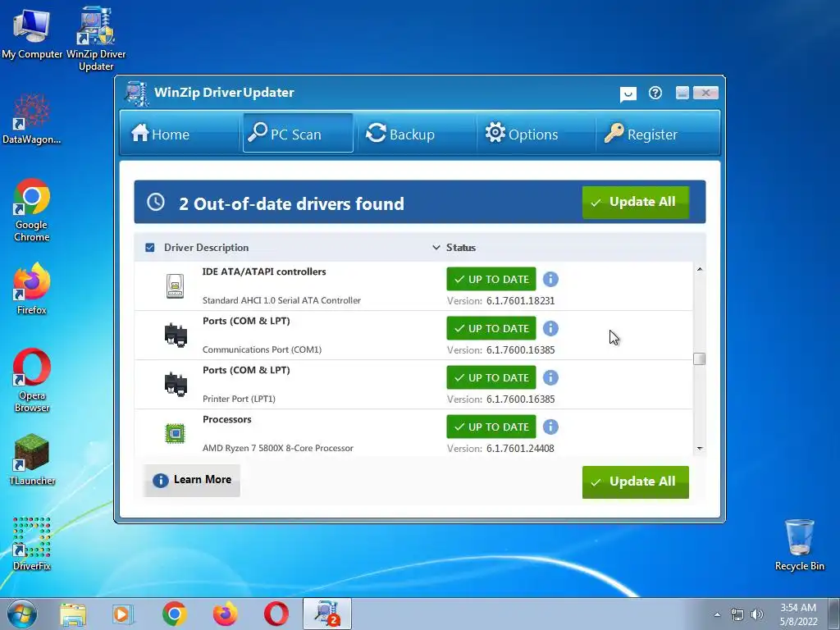The image size is (840, 630).
Task: Open Chrome from the taskbar
Action: tap(174, 614)
